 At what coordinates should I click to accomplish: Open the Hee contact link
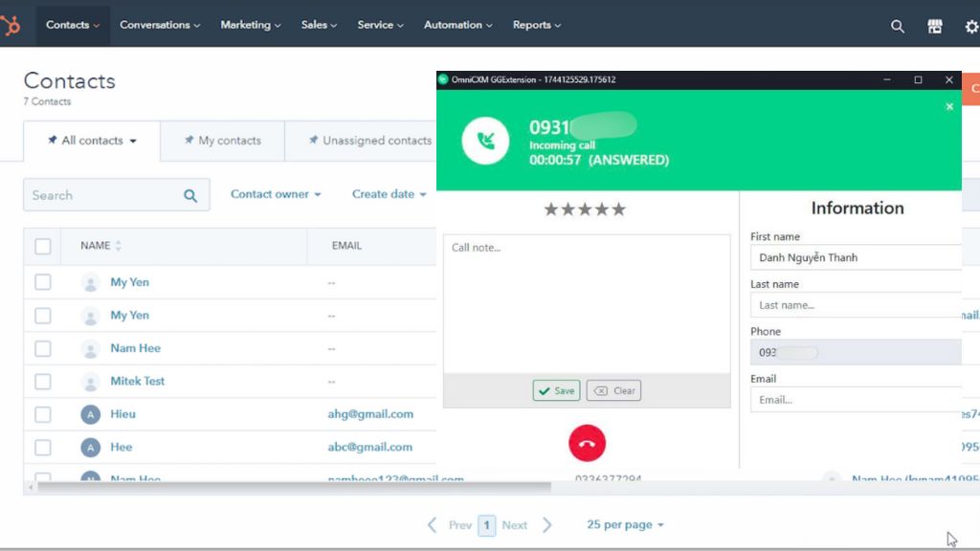[122, 448]
